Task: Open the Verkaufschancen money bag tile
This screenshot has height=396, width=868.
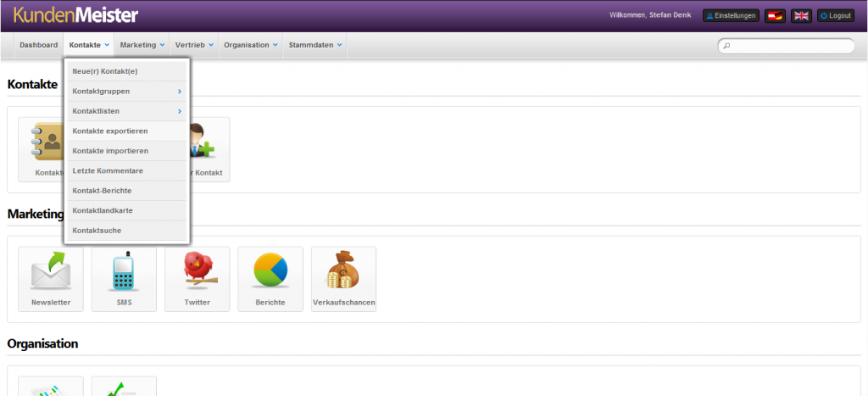Action: (x=344, y=279)
